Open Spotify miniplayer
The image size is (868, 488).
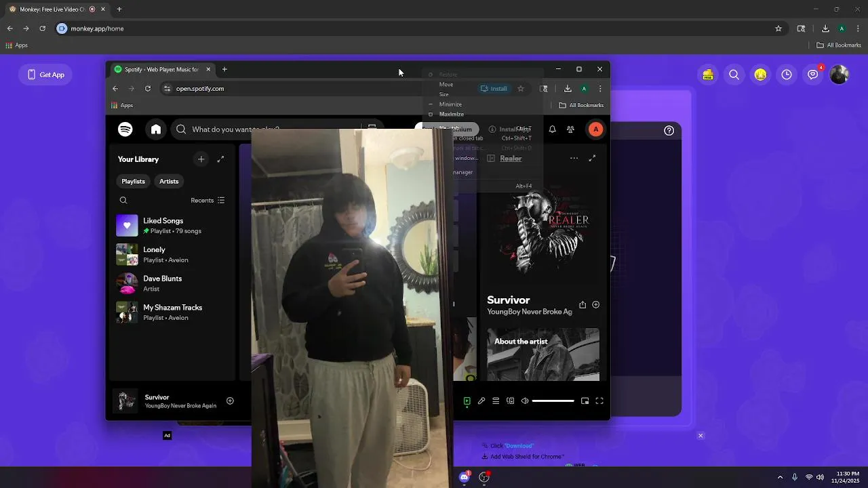[x=585, y=401]
